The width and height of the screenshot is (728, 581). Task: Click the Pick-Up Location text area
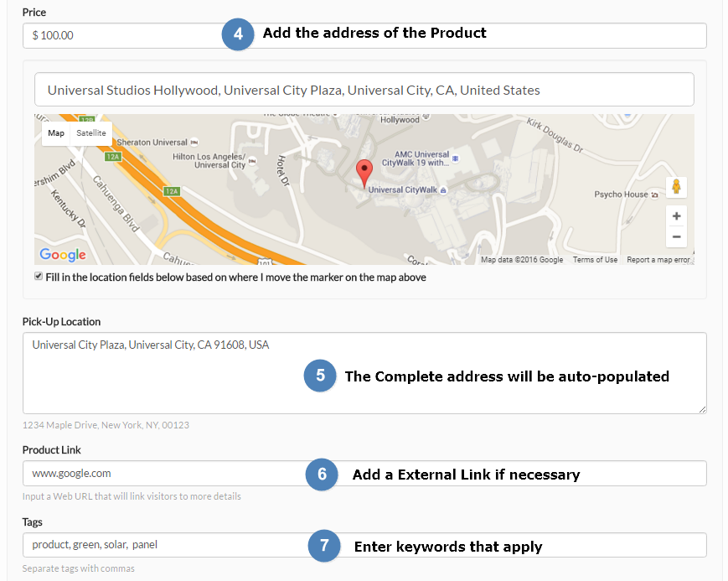[364, 373]
